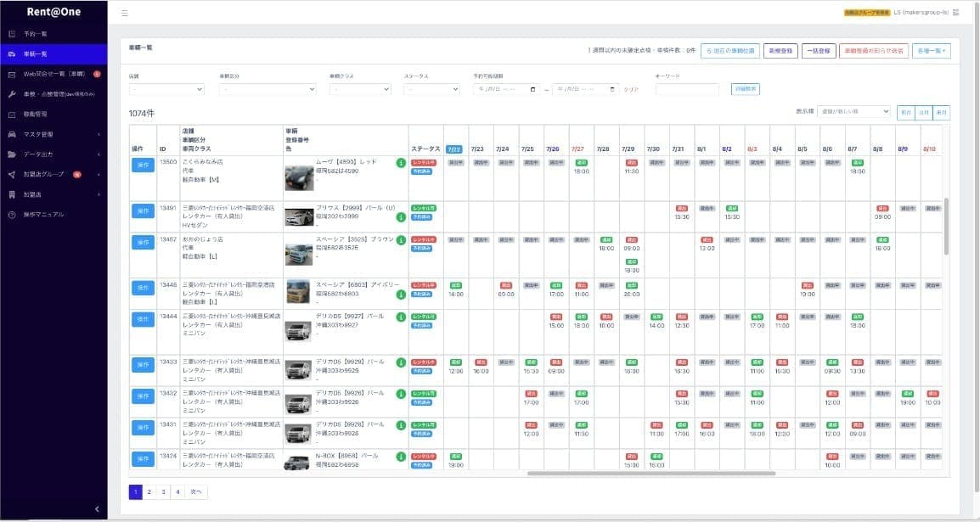The width and height of the screenshot is (980, 522).
Task: Collapse sidebar using bottom chevron arrow
Action: [x=96, y=508]
